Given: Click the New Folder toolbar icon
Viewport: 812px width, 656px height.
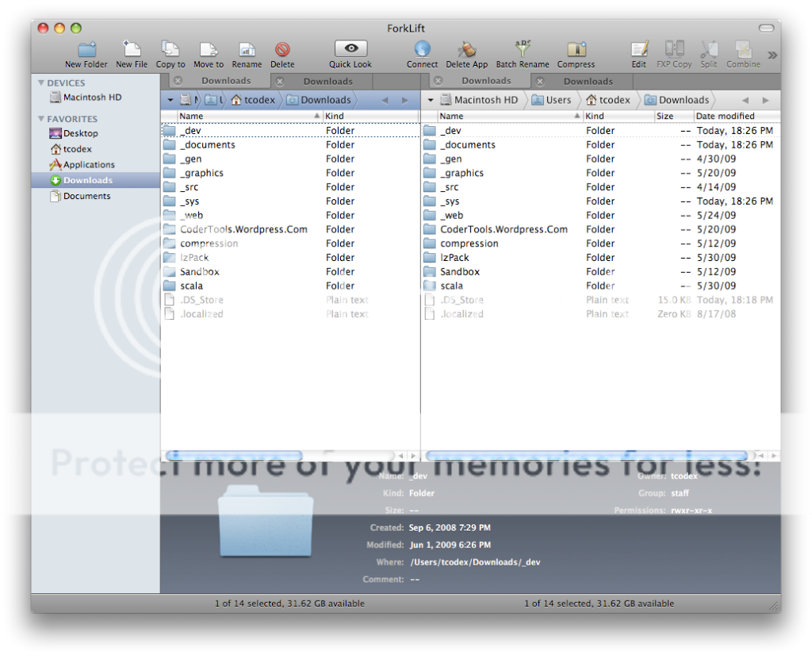Looking at the screenshot, I should (x=86, y=49).
